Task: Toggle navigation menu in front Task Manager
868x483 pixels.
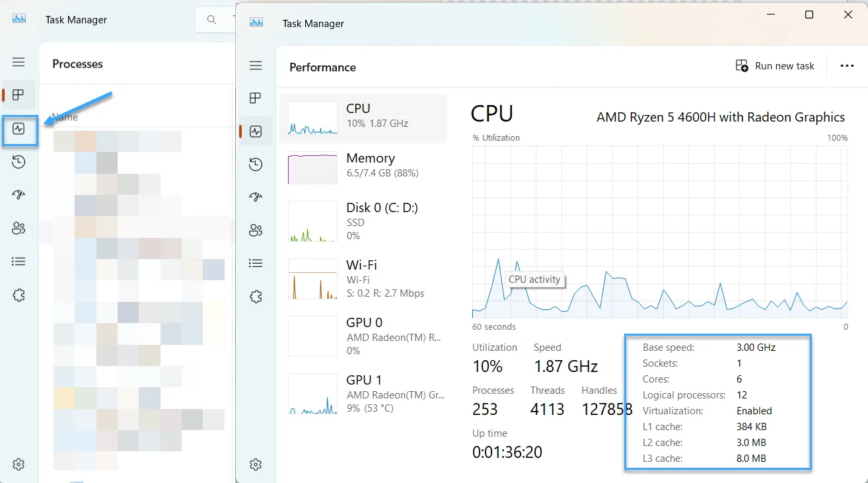Action: [256, 65]
